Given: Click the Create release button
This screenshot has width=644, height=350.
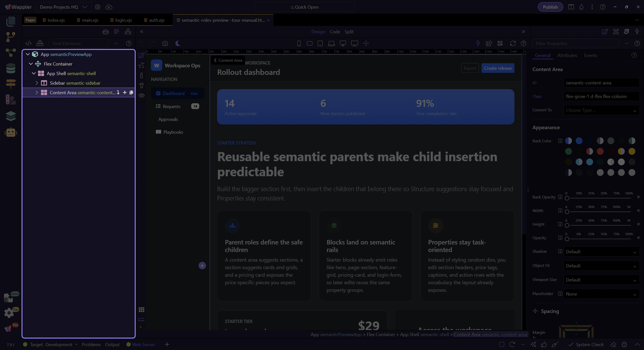Looking at the screenshot, I should click(497, 68).
